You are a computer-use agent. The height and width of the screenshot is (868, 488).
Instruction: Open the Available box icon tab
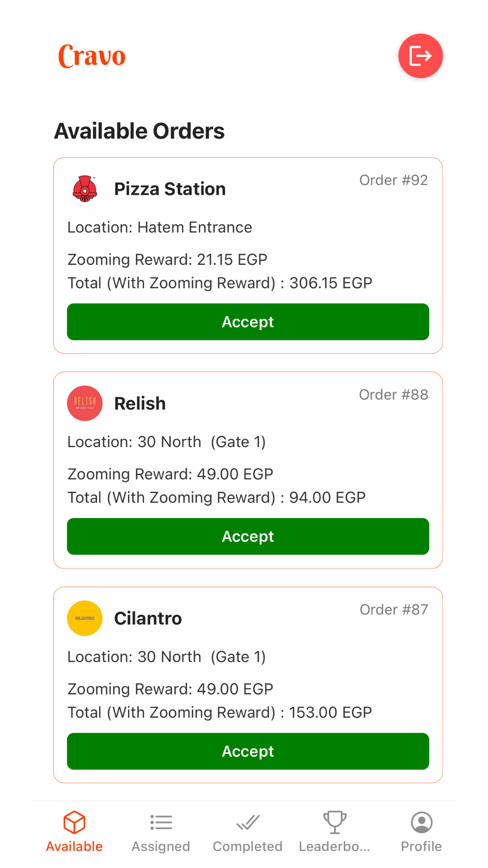(75, 822)
